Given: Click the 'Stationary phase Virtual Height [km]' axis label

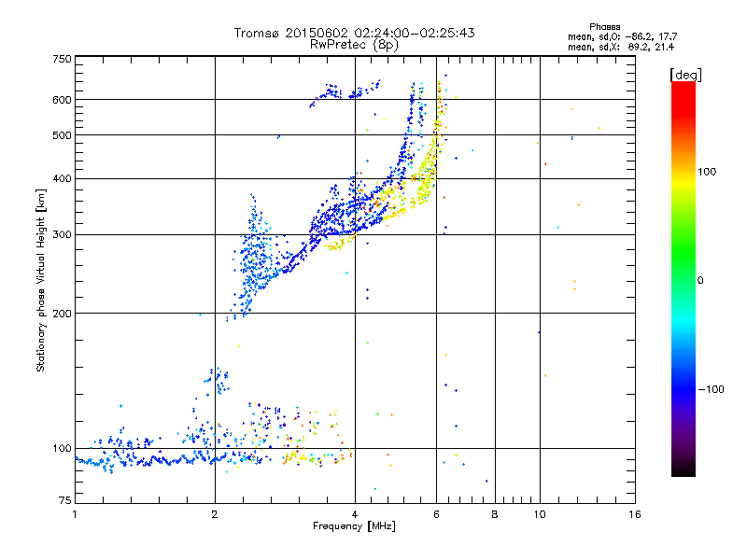Looking at the screenshot, I should pyautogui.click(x=41, y=280).
